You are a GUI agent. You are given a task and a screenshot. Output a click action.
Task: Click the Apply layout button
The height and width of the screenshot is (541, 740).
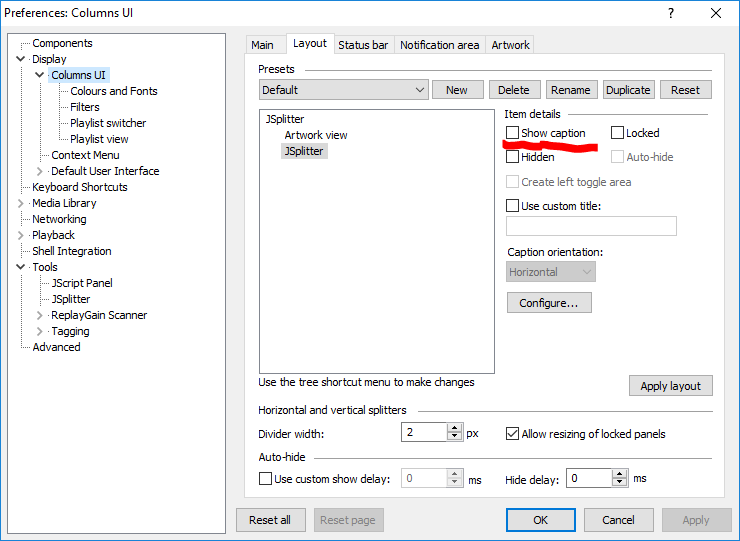coord(670,386)
